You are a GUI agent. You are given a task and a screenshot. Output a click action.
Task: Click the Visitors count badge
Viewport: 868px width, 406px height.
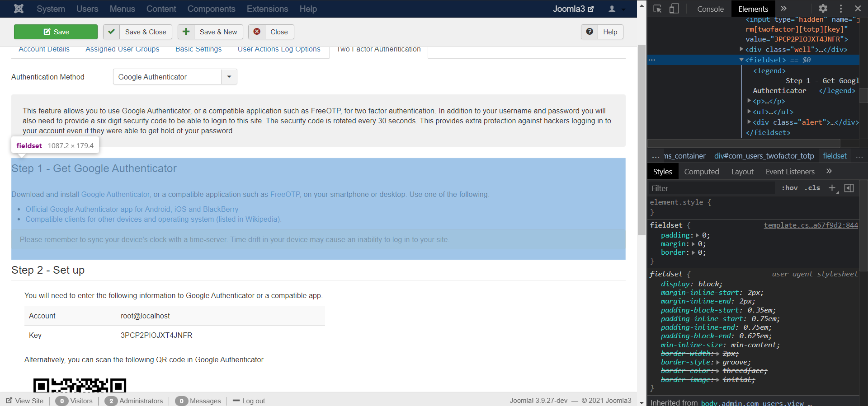click(62, 401)
